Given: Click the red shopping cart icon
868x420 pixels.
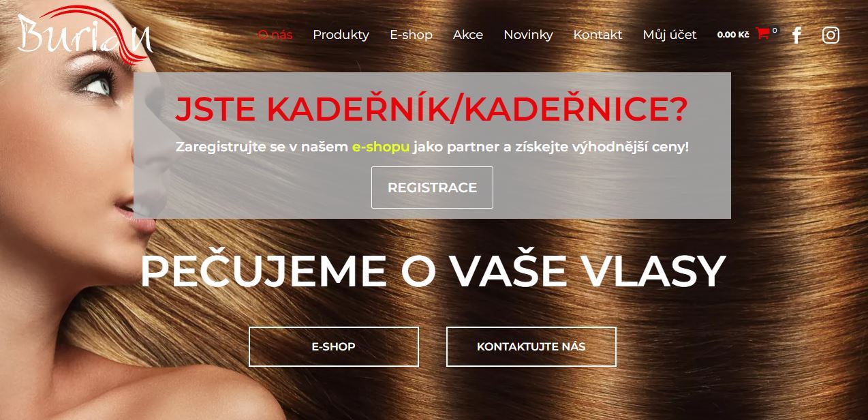Looking at the screenshot, I should pyautogui.click(x=762, y=33).
